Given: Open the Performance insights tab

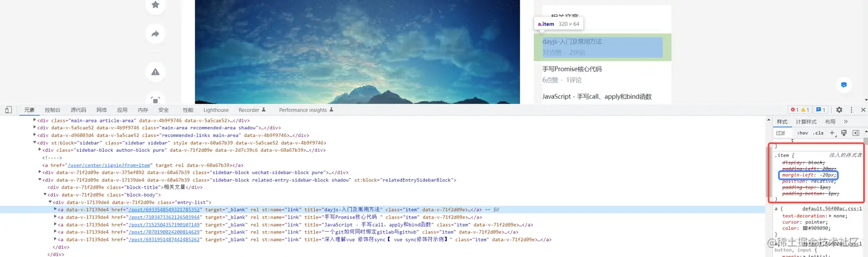Looking at the screenshot, I should click(305, 110).
